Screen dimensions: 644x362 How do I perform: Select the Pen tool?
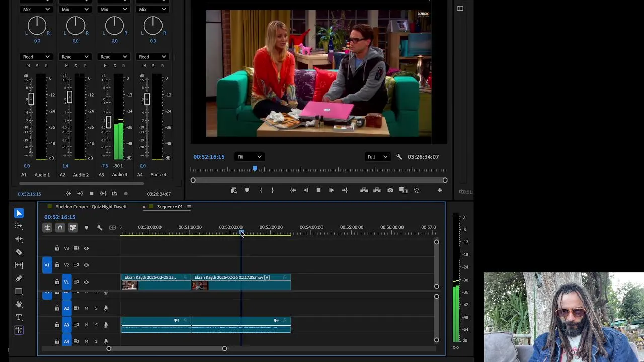[19, 278]
